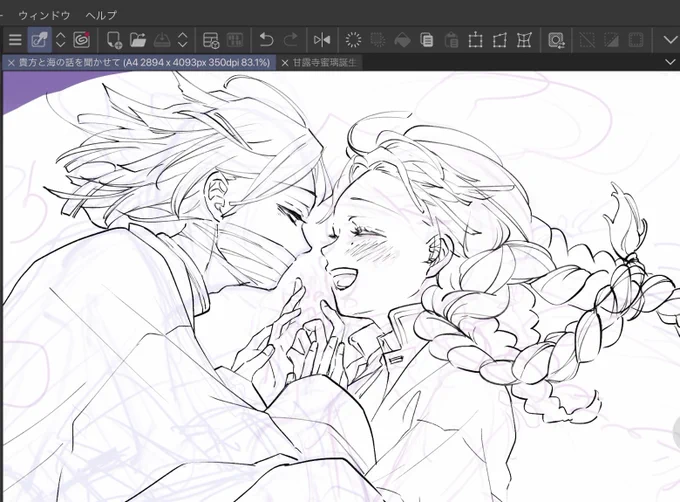Click the up-down chevrons after the Save icon
The height and width of the screenshot is (502, 680).
tap(183, 40)
